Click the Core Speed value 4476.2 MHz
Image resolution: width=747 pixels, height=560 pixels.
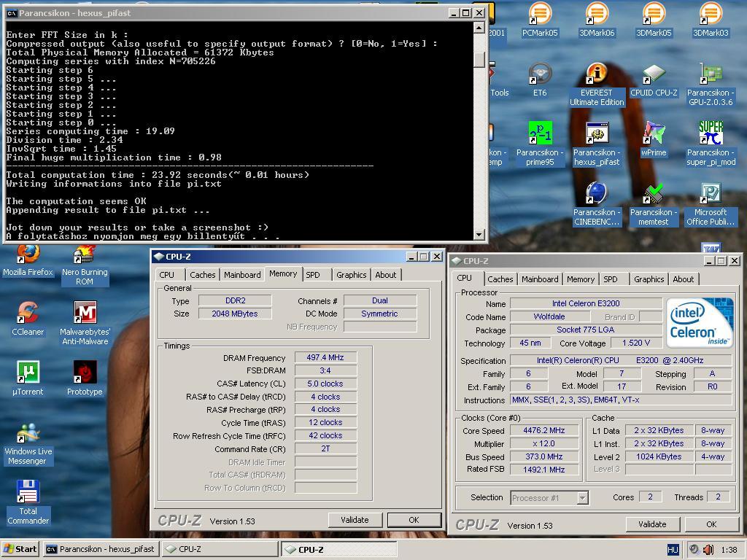[544, 430]
